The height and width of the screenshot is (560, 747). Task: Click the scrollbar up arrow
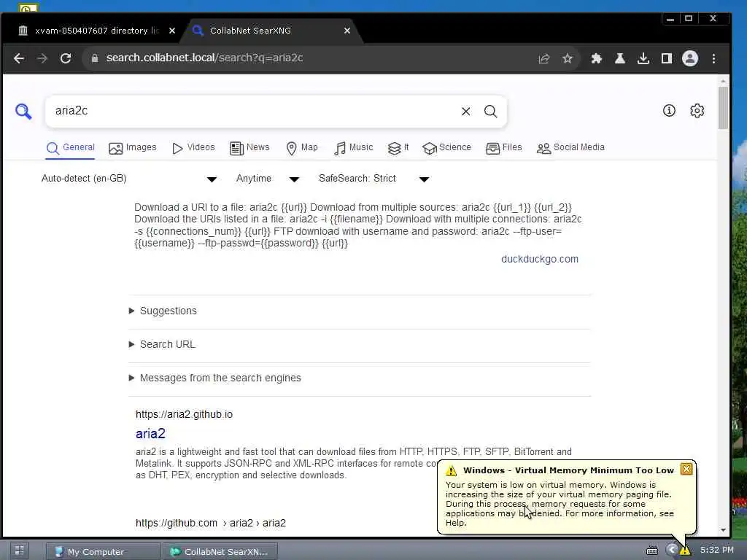(x=723, y=81)
